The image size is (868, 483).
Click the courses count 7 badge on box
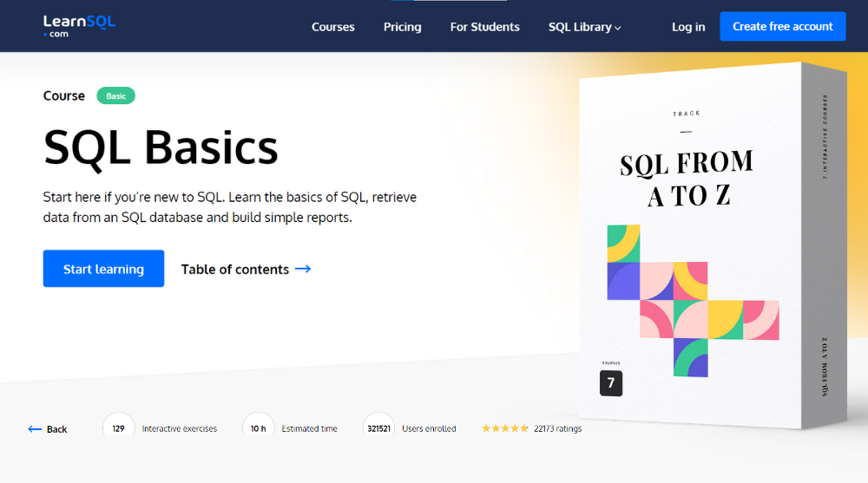pos(610,383)
